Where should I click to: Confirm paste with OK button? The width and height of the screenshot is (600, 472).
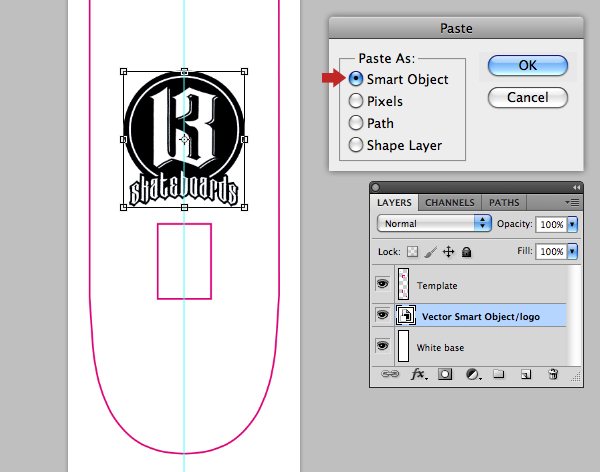[x=528, y=65]
